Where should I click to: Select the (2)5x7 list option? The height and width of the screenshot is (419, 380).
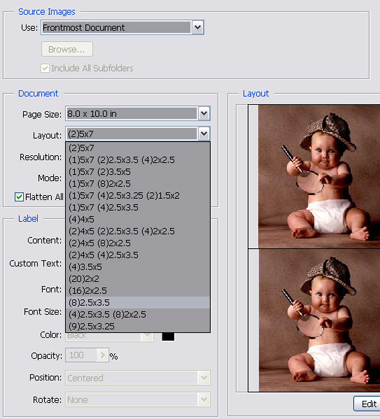click(x=138, y=148)
